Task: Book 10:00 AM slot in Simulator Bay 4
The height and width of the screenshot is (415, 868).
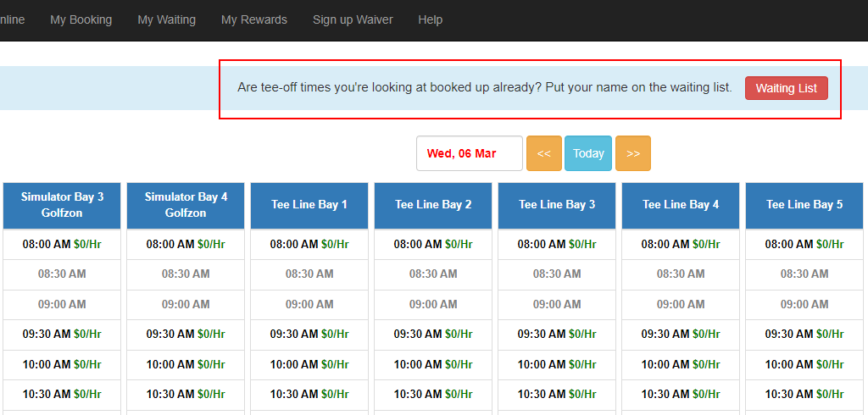Action: [186, 364]
